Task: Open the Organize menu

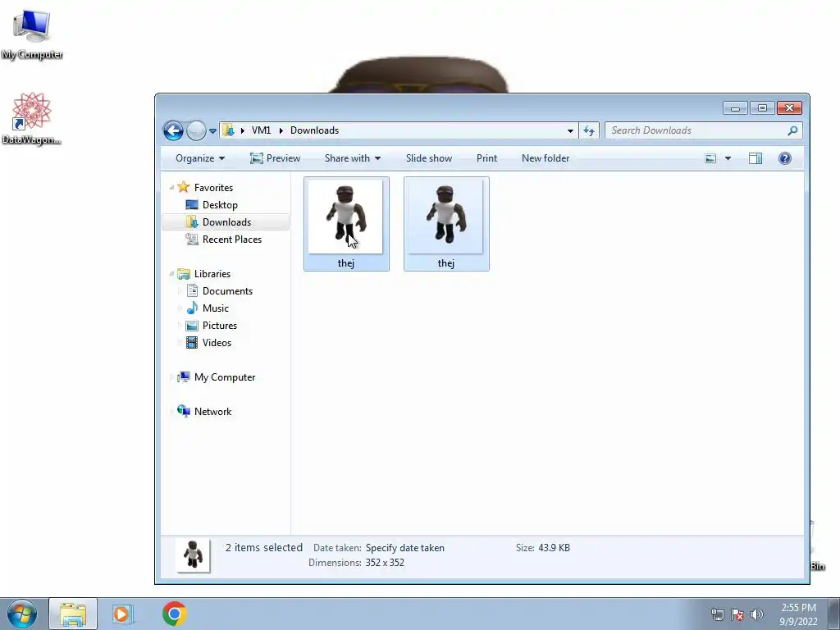Action: (200, 158)
